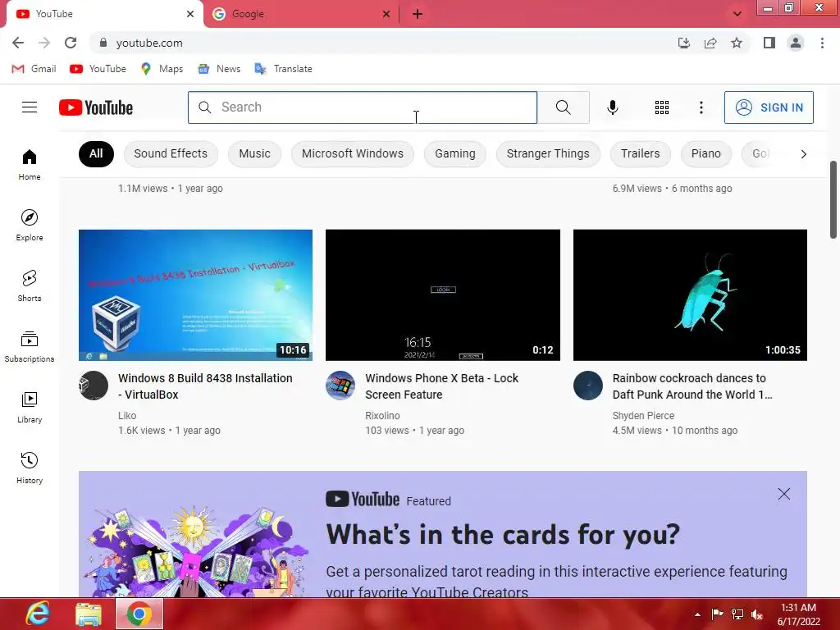
Task: Open Rainbow cockroach dance video thumbnail
Action: click(690, 295)
